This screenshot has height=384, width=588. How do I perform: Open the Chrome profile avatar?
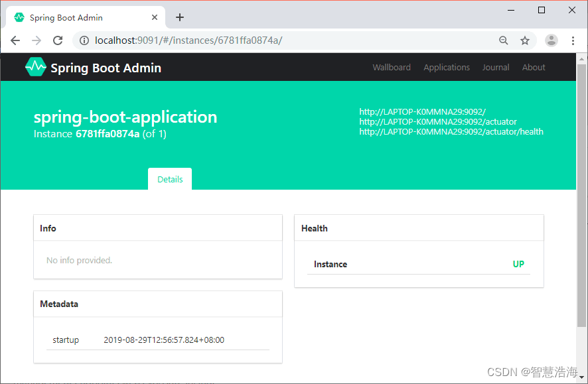[551, 40]
